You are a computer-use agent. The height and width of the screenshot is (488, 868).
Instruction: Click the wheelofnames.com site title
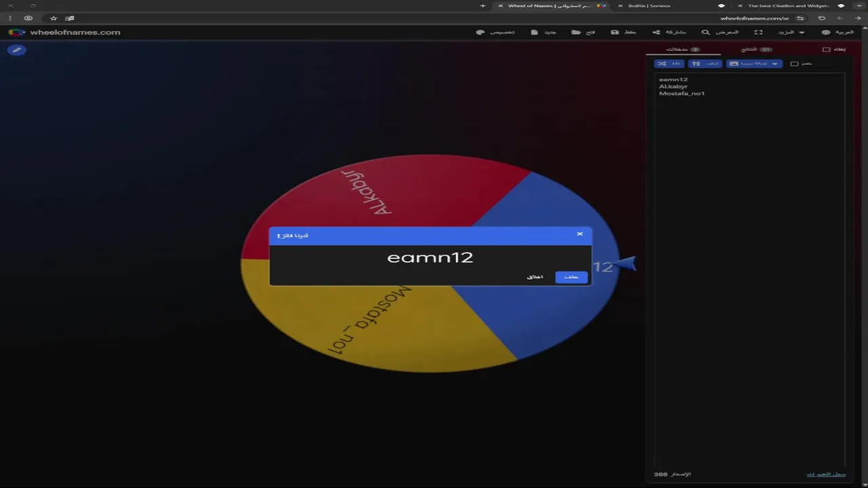pos(75,32)
